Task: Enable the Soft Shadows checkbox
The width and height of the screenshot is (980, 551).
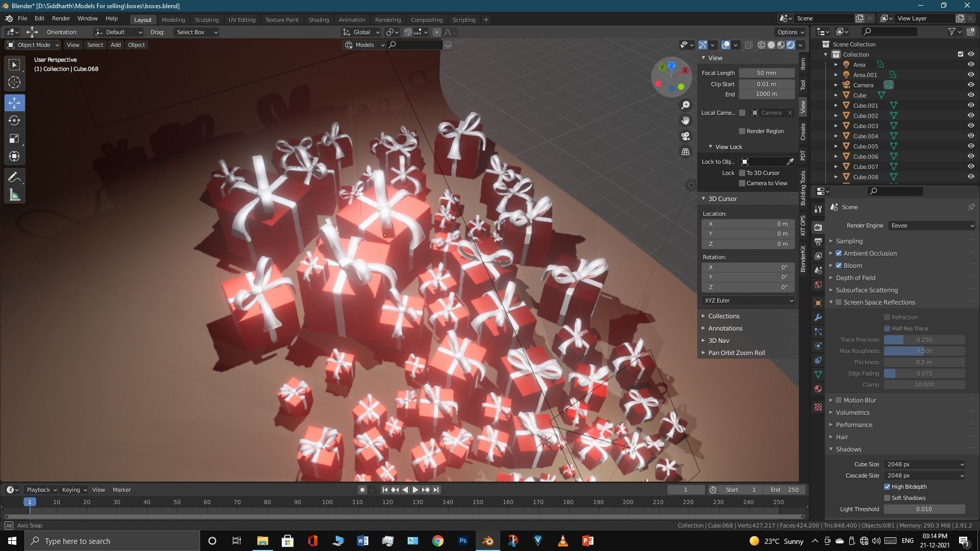Action: tap(887, 498)
